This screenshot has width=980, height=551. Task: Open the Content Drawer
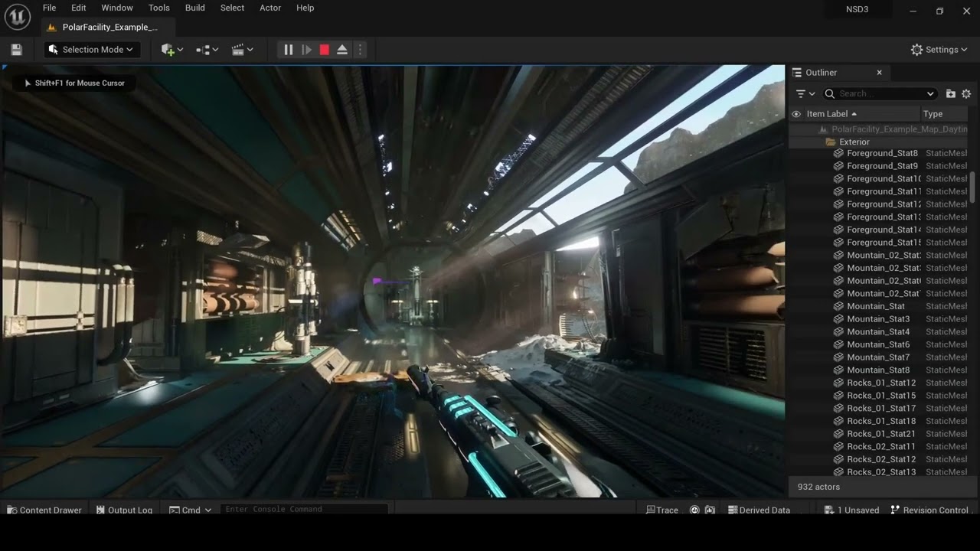tap(44, 510)
